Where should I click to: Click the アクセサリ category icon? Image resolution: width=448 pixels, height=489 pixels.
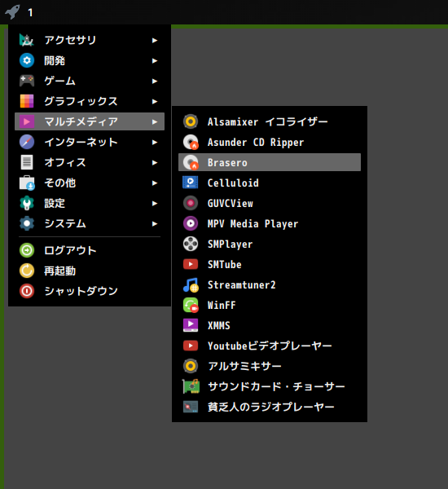click(27, 40)
